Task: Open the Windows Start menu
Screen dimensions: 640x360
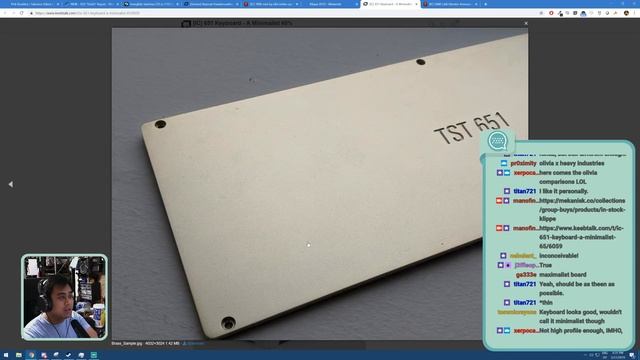Action: [x=6, y=355]
